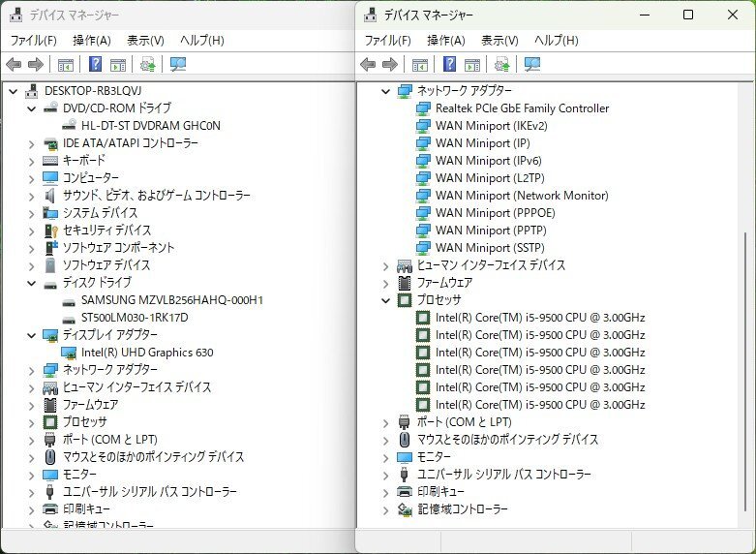Click blue Help icon in right window toolbar
756x554 pixels.
point(450,64)
